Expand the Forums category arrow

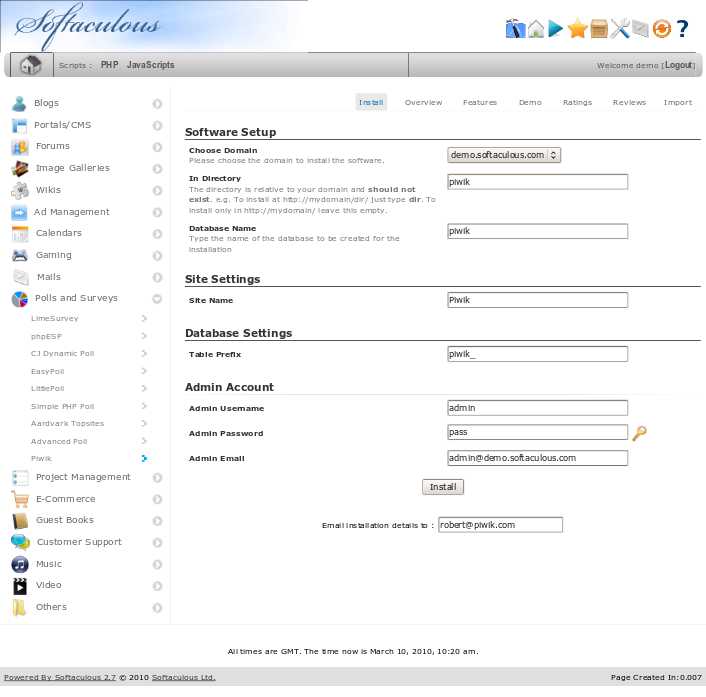157,147
